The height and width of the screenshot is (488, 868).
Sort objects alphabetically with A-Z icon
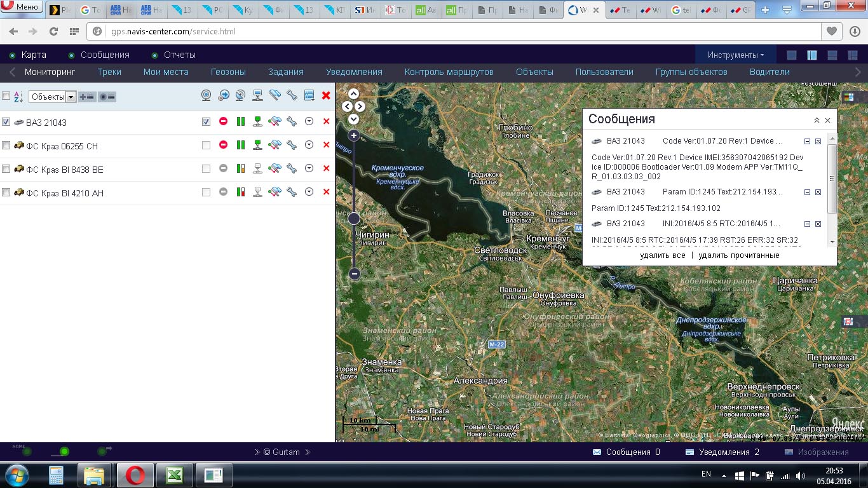(18, 97)
